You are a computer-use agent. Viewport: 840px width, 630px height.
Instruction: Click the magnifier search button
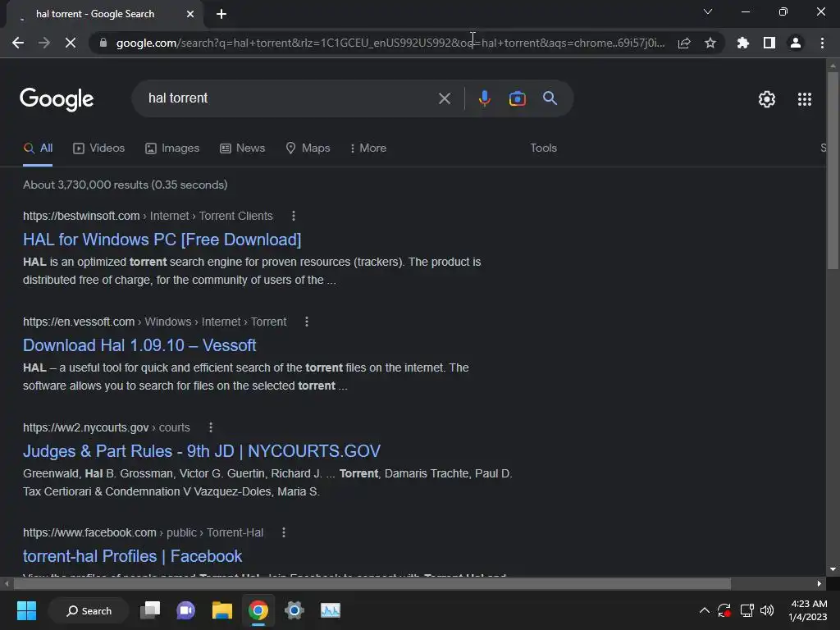click(x=550, y=98)
